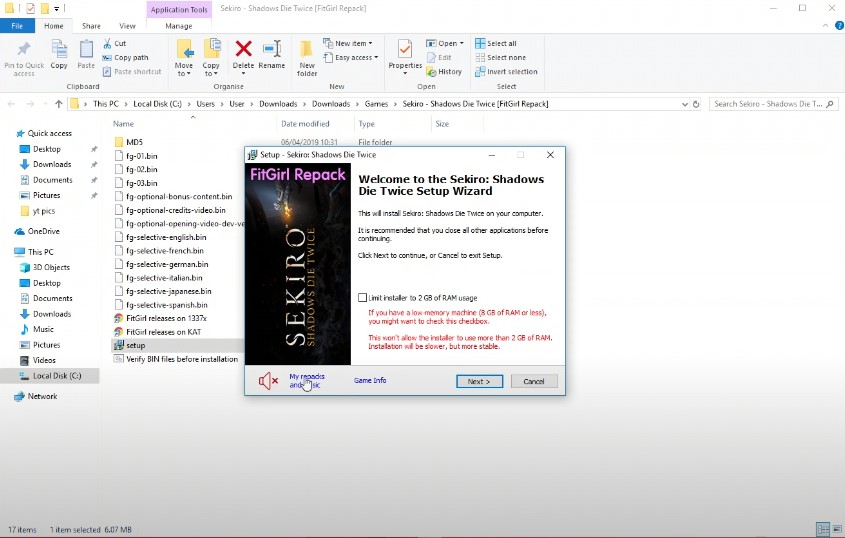Image resolution: width=845 pixels, height=538 pixels.
Task: Select the setup application file
Action: tap(135, 345)
